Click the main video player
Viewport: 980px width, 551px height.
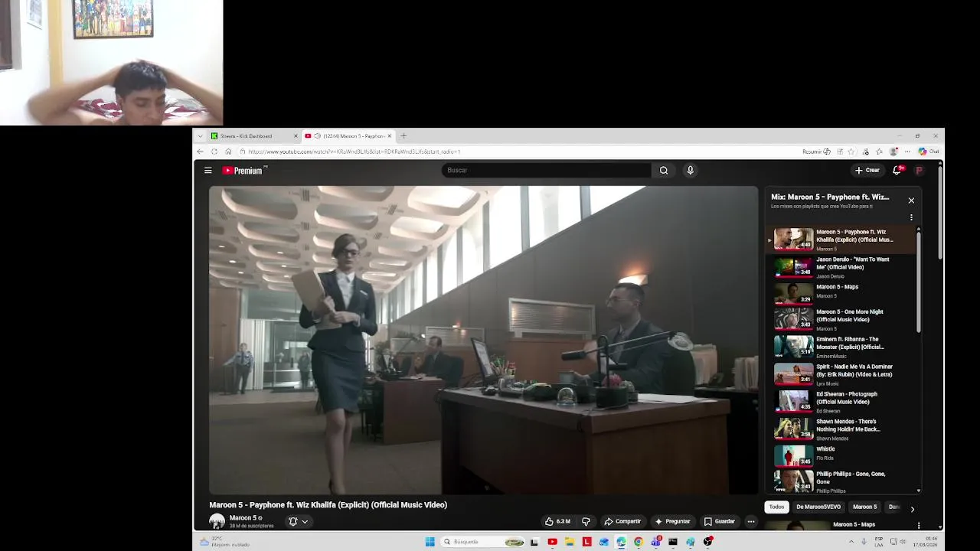483,340
